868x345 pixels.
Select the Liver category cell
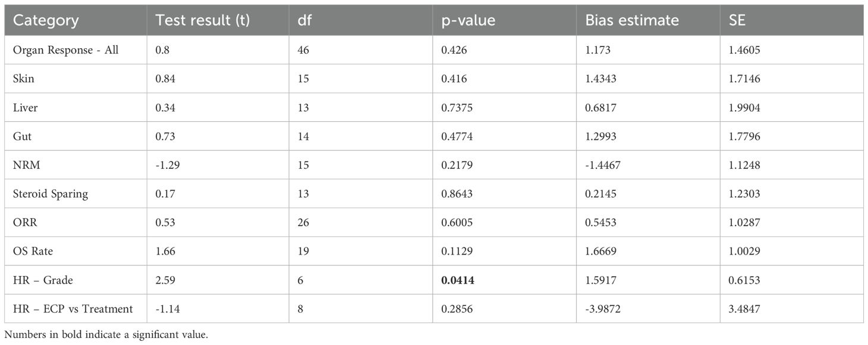pyautogui.click(x=24, y=107)
